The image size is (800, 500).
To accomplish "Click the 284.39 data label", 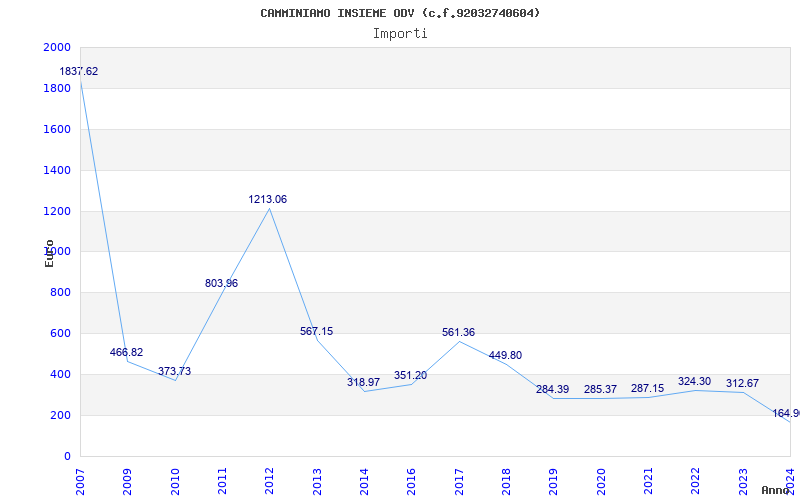I will [x=553, y=389].
